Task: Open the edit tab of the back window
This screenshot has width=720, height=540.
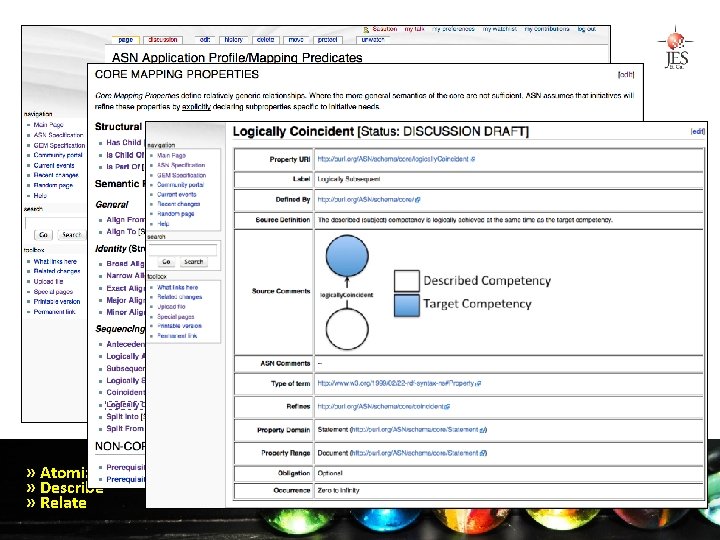Action: [205, 40]
